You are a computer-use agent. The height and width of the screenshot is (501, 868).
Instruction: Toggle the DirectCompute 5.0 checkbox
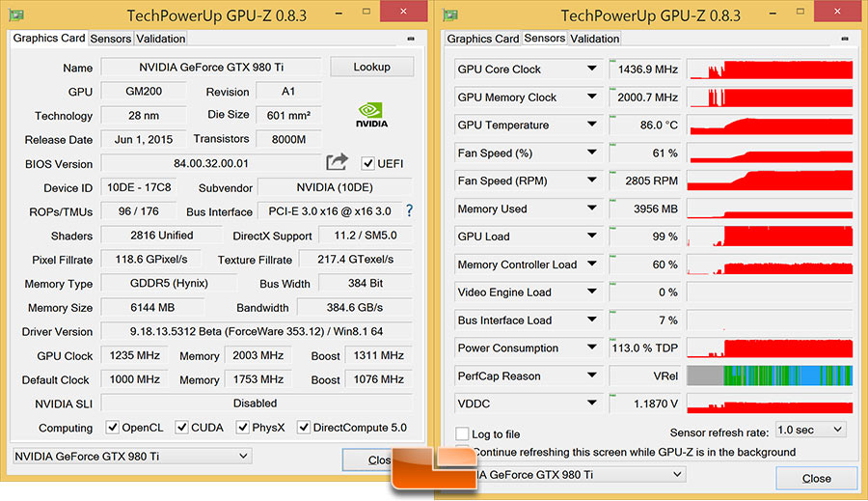click(x=304, y=428)
